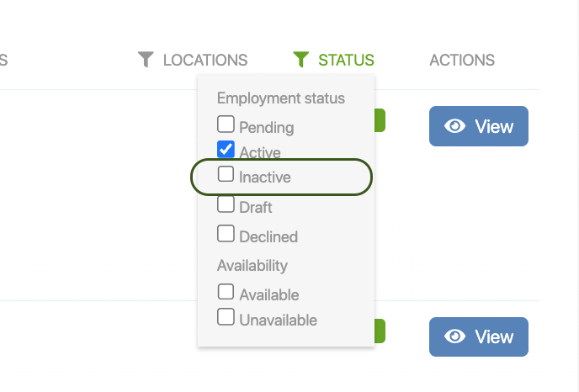
Task: Click the Pending label text
Action: [266, 128]
